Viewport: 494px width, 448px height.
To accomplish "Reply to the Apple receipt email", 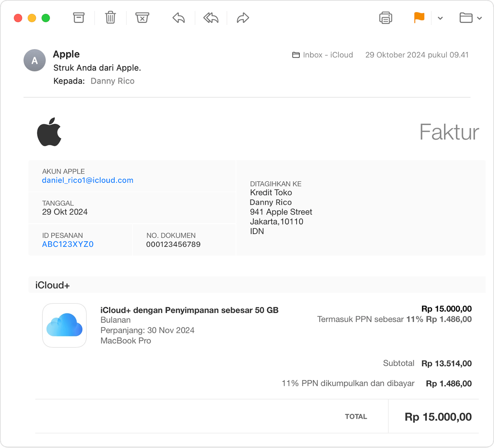I will point(179,18).
